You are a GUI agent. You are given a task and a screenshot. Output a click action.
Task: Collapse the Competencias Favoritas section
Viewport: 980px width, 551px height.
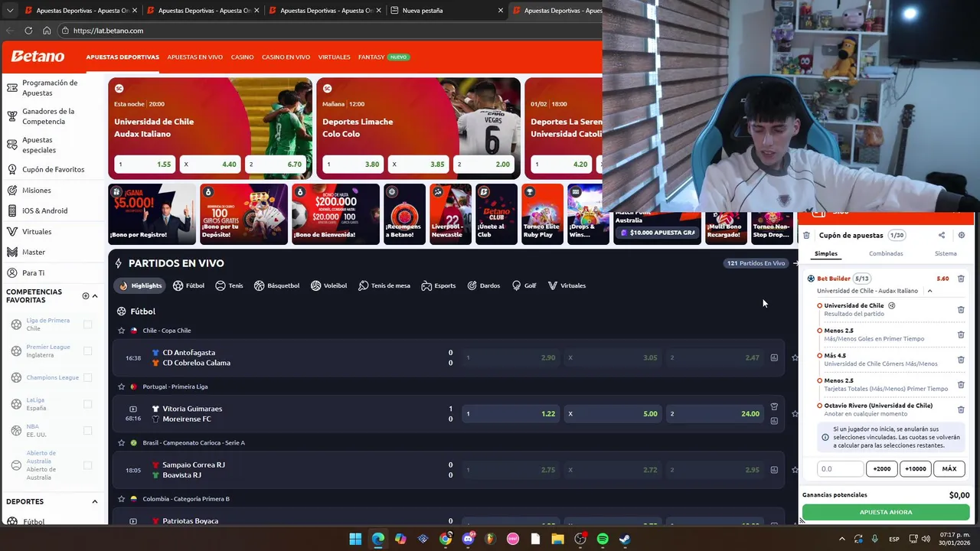coord(95,296)
